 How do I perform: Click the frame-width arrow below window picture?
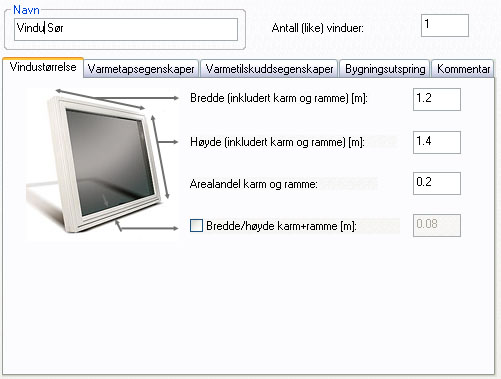[x=147, y=227]
